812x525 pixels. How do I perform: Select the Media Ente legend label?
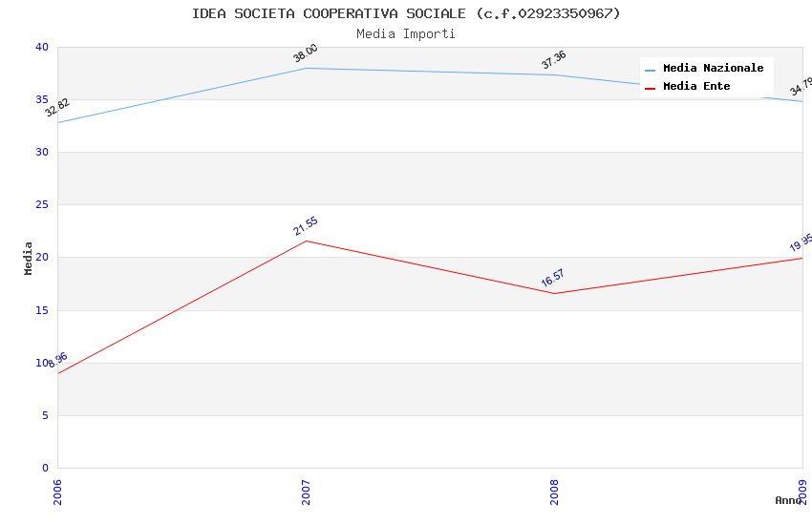(696, 87)
